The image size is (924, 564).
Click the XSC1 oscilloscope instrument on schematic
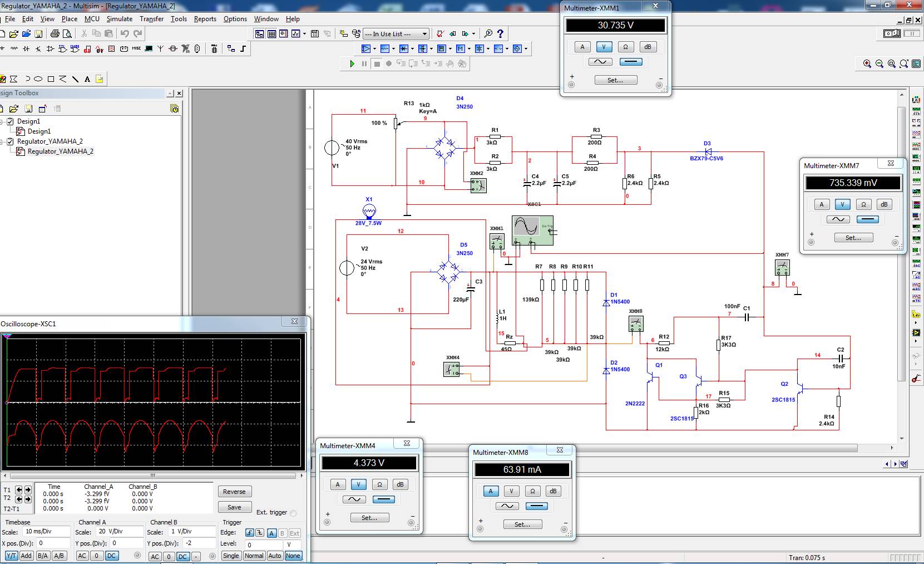coord(532,230)
